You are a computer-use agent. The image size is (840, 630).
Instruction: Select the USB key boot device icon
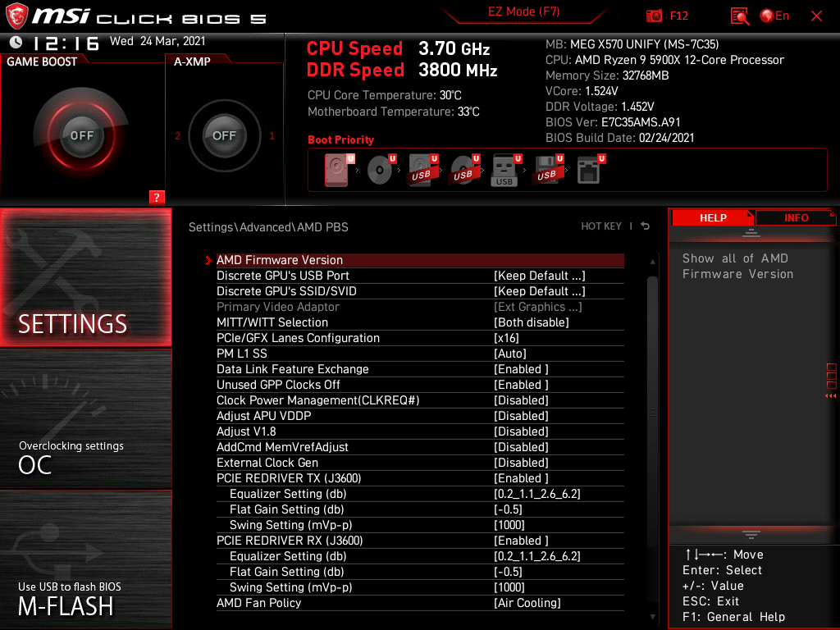[505, 170]
